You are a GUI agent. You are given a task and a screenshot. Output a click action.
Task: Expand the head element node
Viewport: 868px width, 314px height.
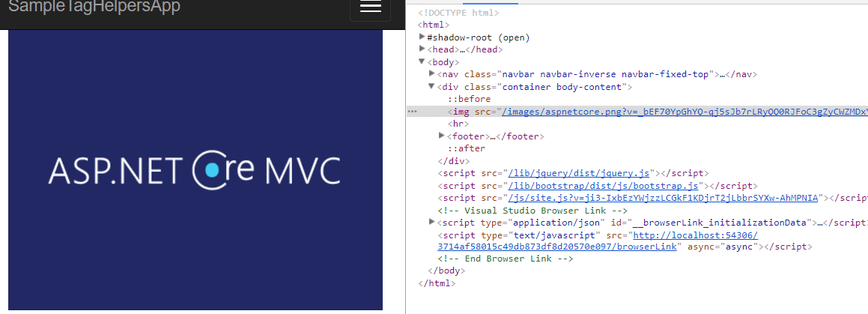click(422, 49)
